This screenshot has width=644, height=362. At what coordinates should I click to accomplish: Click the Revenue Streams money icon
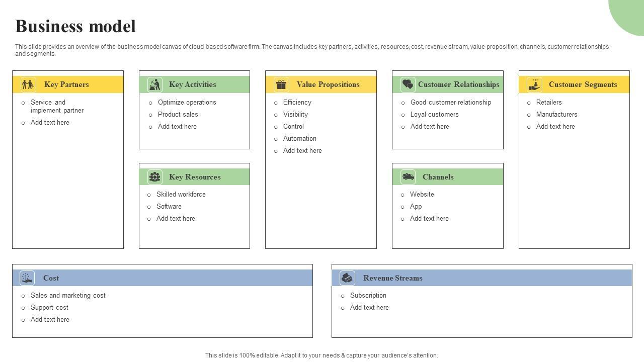pos(347,278)
